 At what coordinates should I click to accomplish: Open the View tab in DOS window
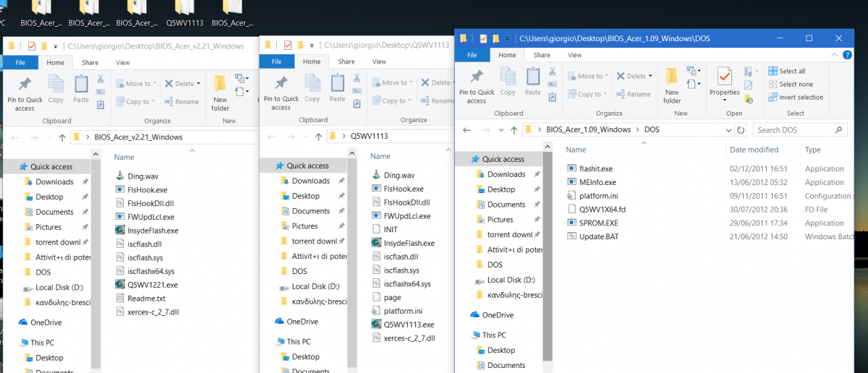pyautogui.click(x=574, y=55)
